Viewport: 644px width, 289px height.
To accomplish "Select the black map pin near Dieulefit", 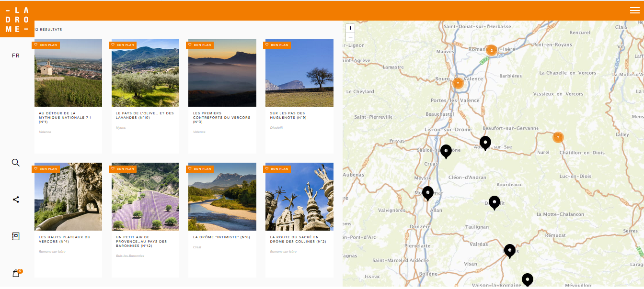I will tap(494, 203).
